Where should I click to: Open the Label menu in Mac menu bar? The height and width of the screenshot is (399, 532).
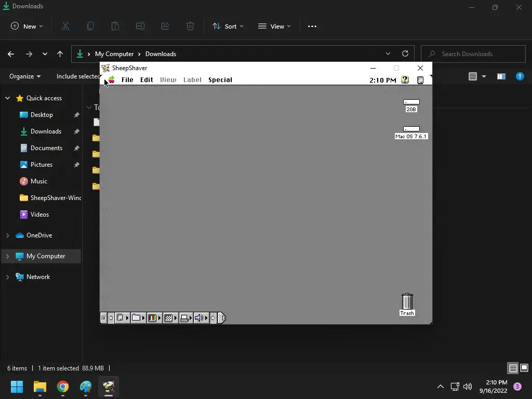pos(192,79)
